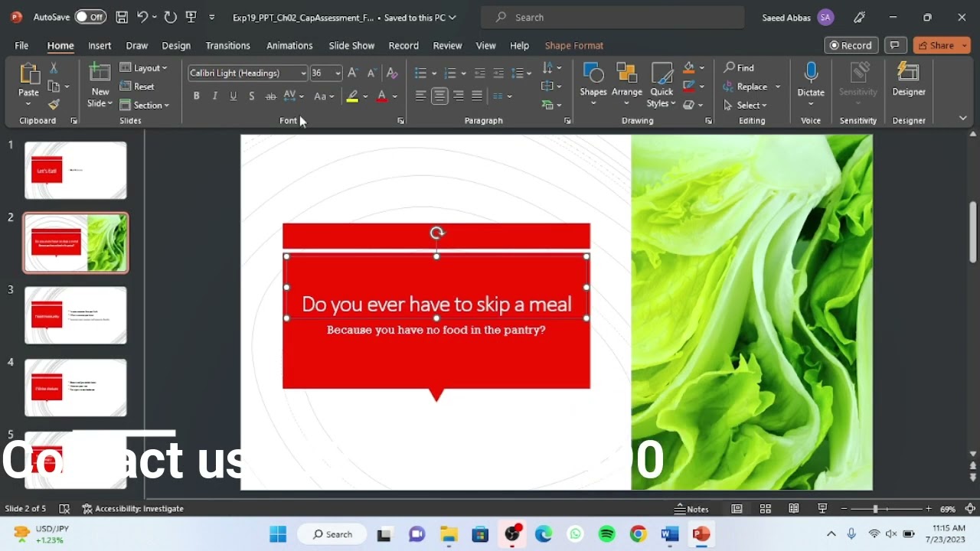Clear all formatting icon
This screenshot has height=551, width=980.
[x=392, y=73]
